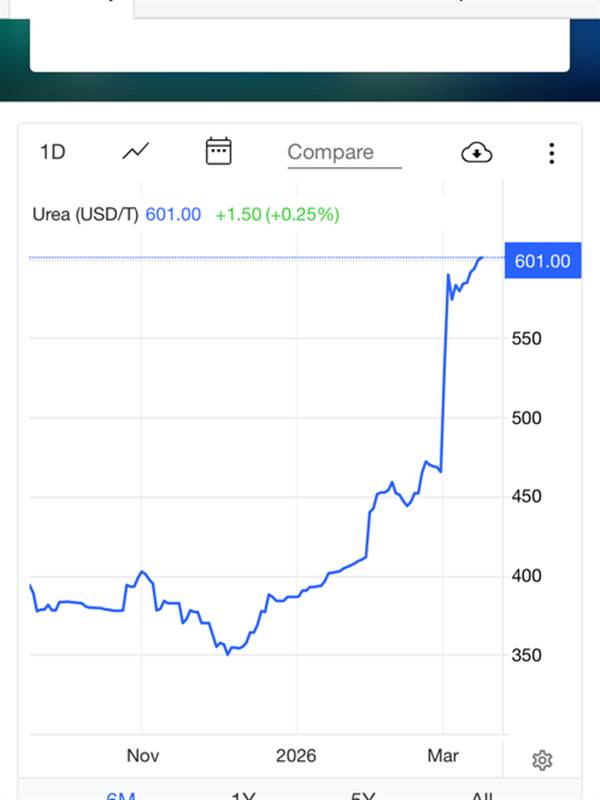This screenshot has width=600, height=800.
Task: Click the 500 price axis label
Action: 526,418
